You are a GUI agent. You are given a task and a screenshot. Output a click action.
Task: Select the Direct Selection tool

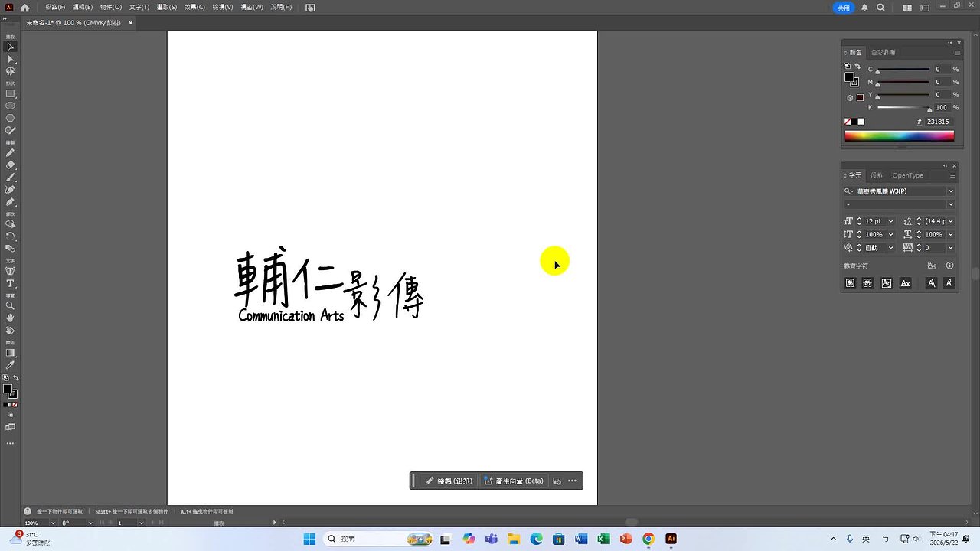[11, 59]
